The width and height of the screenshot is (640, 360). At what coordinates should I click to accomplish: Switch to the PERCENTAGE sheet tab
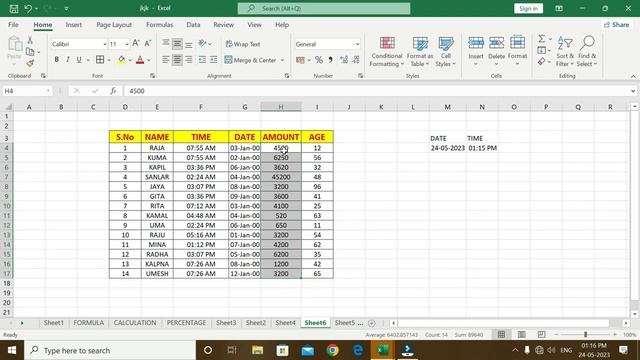point(186,322)
